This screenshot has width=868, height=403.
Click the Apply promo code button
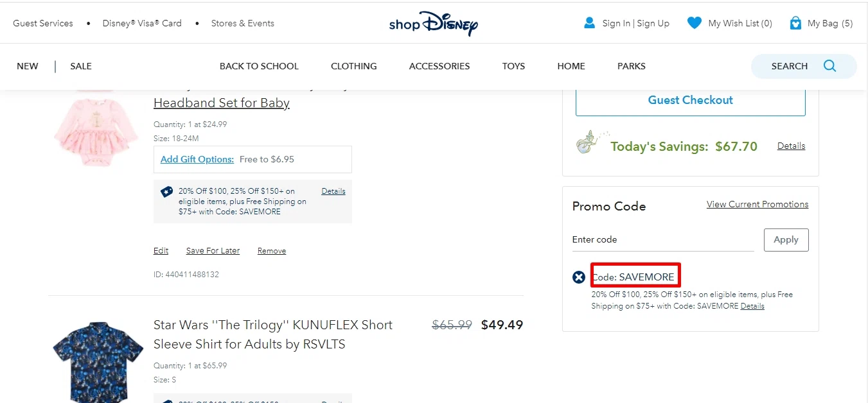click(786, 239)
